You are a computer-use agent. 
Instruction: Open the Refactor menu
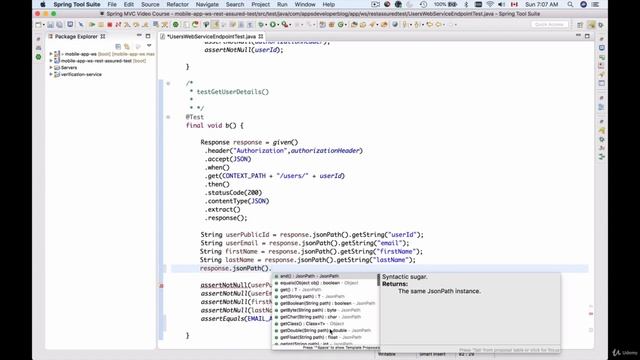tap(178, 4)
